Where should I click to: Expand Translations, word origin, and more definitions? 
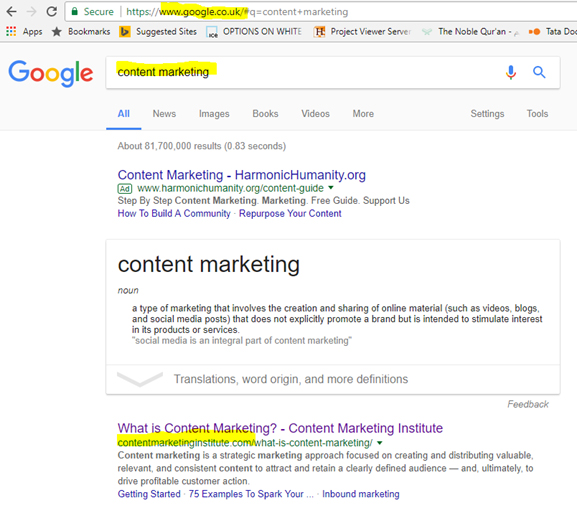[291, 379]
